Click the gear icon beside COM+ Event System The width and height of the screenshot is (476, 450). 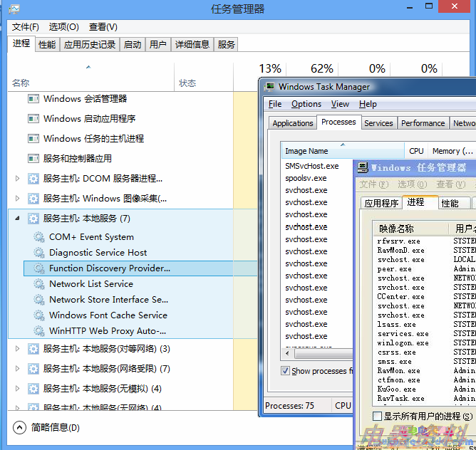(x=38, y=237)
